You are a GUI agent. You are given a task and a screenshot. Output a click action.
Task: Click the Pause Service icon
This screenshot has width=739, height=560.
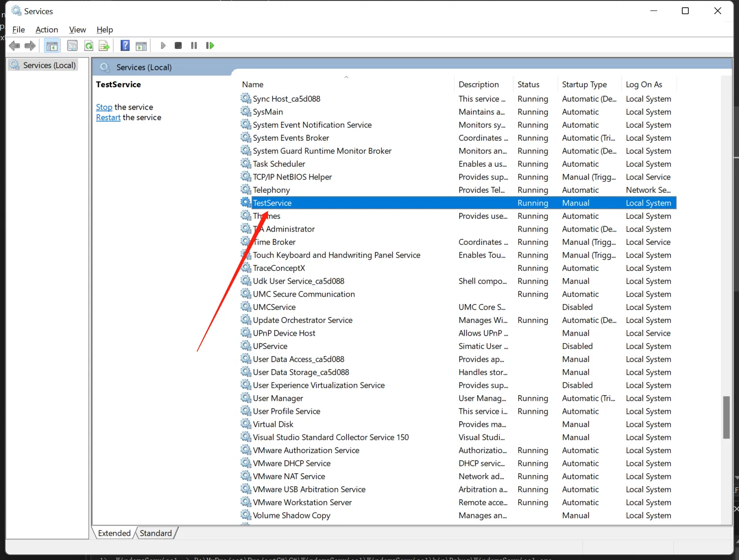pos(194,46)
